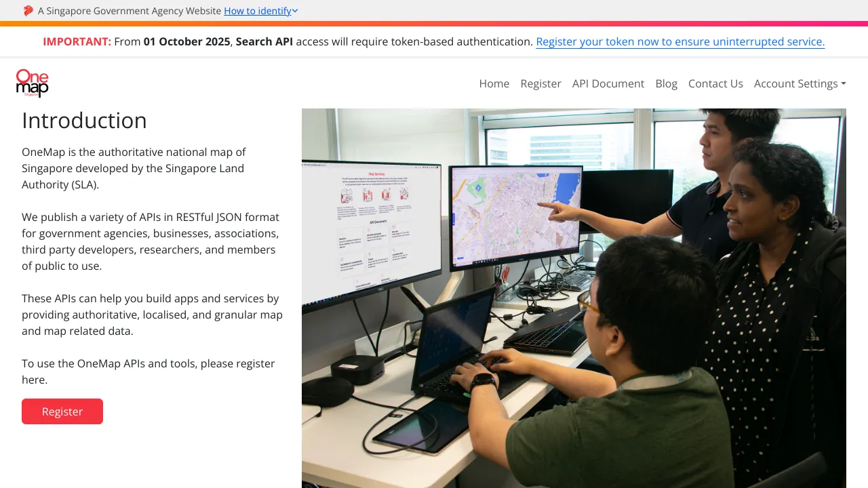Follow the Register your token now link
Screen dimensions: 868x488
pyautogui.click(x=680, y=41)
